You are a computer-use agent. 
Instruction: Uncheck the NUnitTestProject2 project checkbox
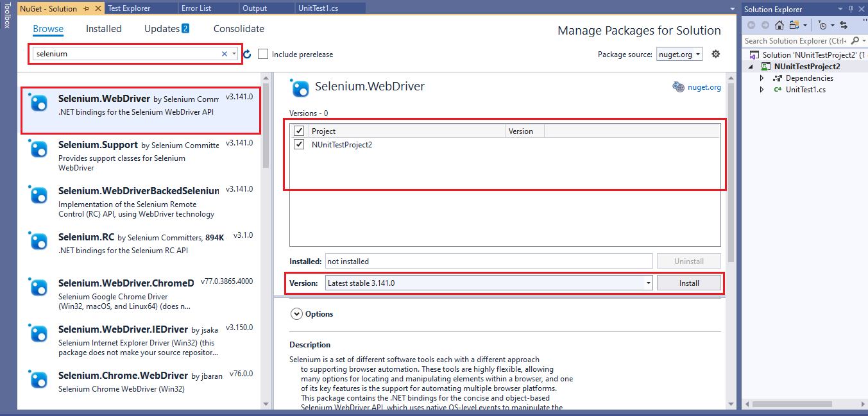point(299,145)
